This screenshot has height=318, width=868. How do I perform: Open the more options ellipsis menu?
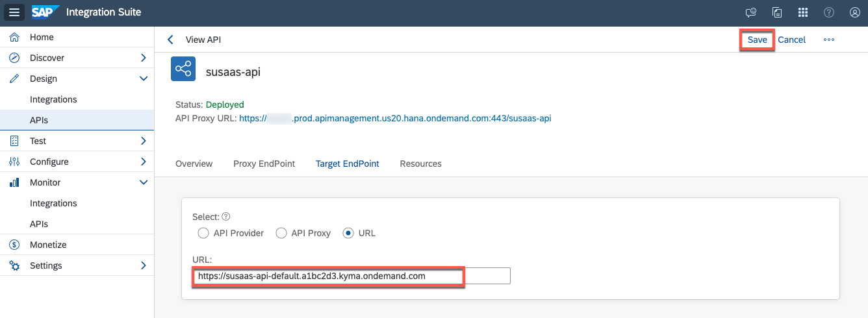point(829,40)
